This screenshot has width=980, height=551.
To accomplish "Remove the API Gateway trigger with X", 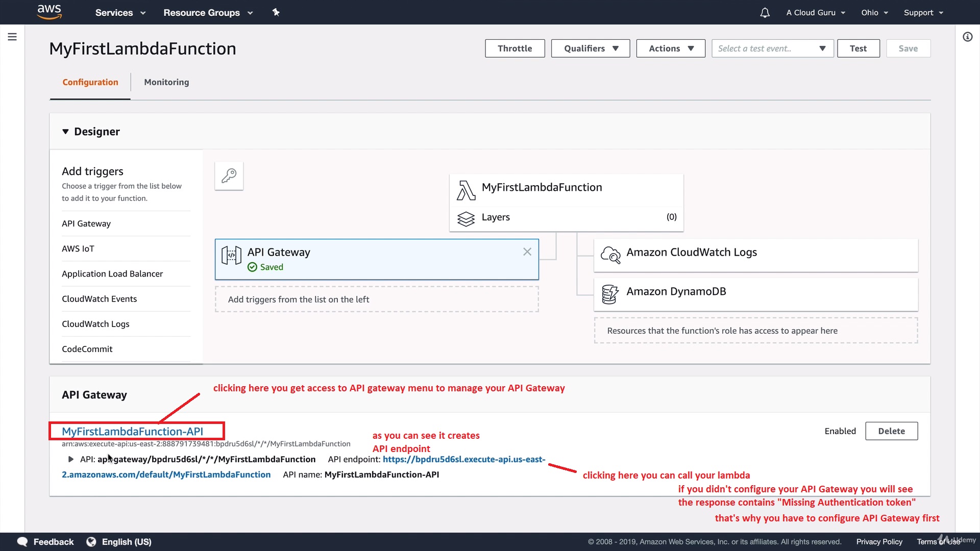I will click(x=527, y=252).
